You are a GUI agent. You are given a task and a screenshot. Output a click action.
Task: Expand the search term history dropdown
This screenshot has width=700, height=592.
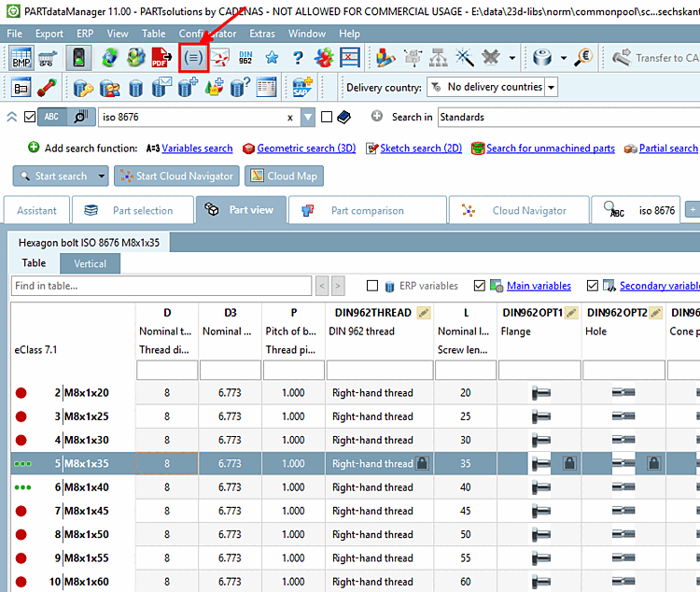pos(308,117)
